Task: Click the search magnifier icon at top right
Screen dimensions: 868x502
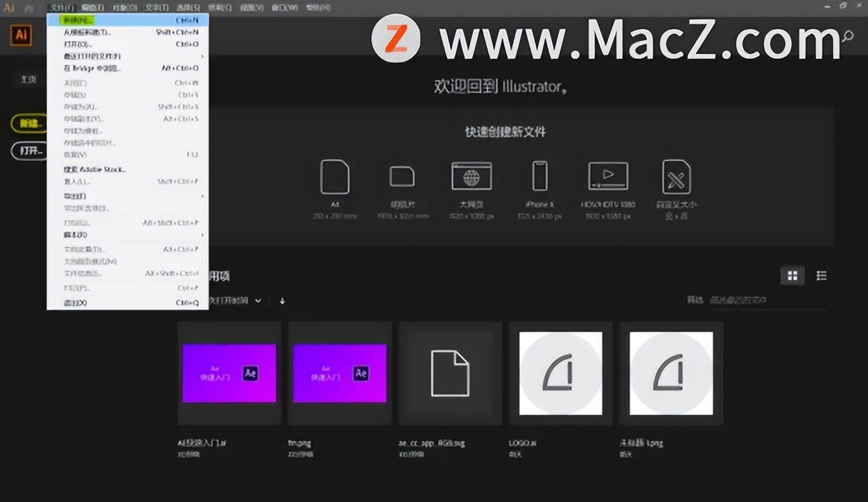Action: coord(847,37)
